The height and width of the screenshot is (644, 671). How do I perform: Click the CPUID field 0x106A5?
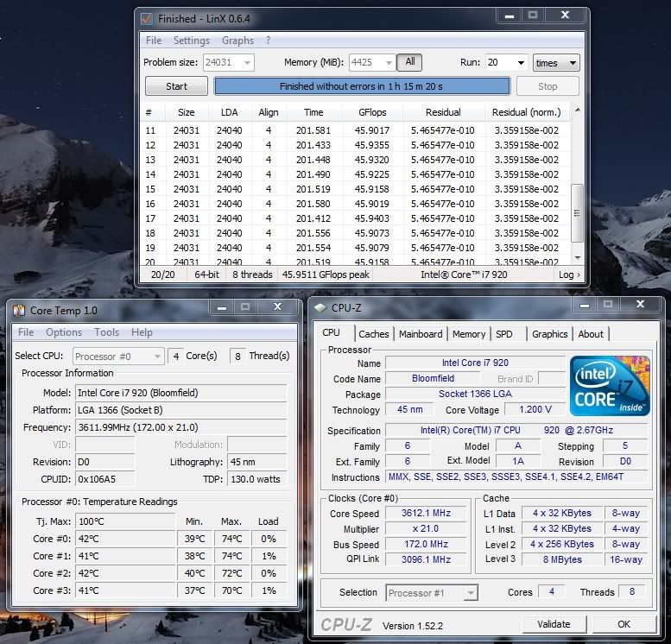pos(104,479)
